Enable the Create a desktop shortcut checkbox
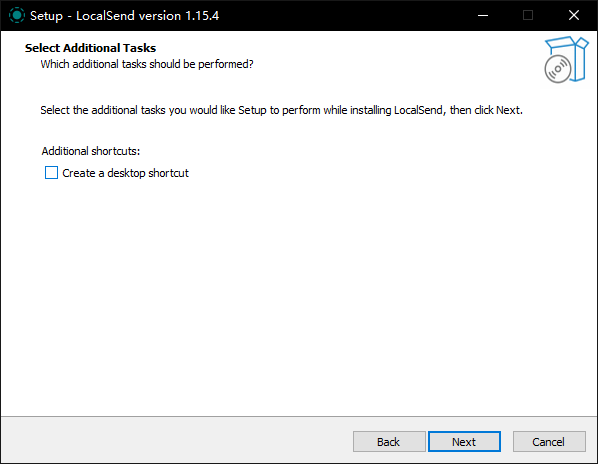This screenshot has height=464, width=598. pyautogui.click(x=51, y=173)
